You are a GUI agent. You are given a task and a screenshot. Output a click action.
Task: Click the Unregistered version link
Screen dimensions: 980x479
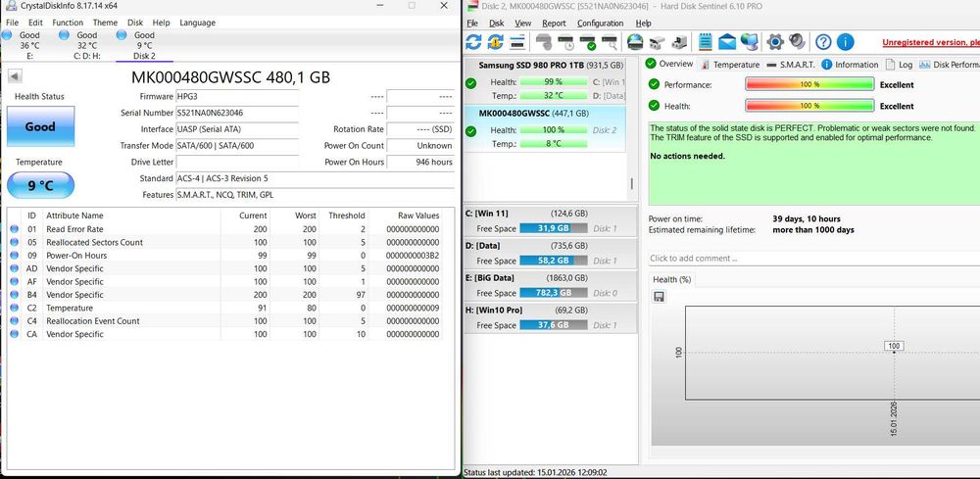tap(931, 42)
